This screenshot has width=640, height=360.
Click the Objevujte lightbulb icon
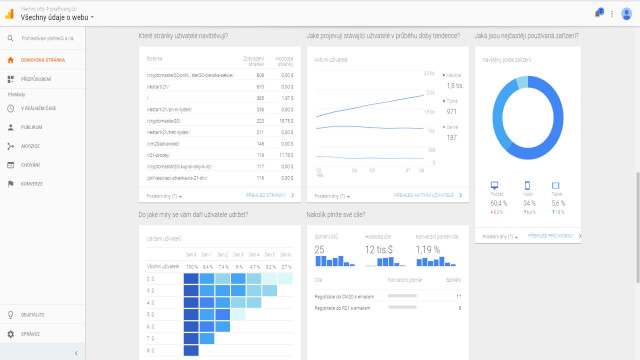point(11,315)
